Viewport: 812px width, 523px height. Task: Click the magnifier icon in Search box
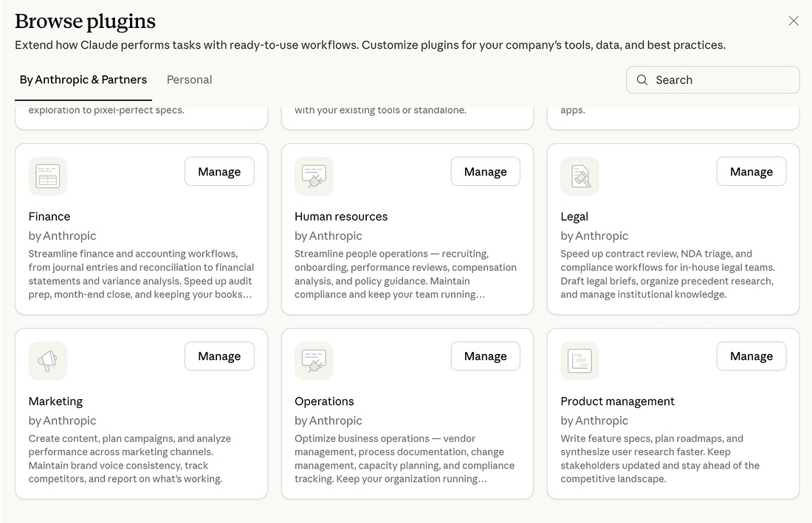coord(642,80)
